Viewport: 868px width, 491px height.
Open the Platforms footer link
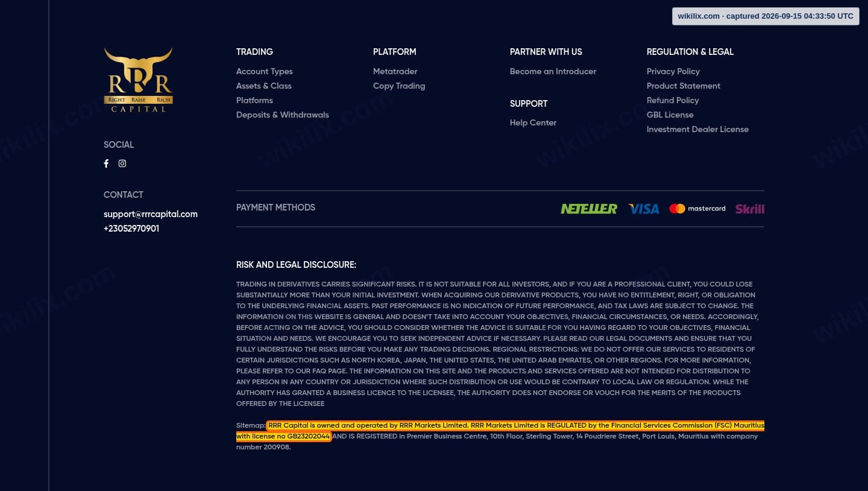[254, 100]
